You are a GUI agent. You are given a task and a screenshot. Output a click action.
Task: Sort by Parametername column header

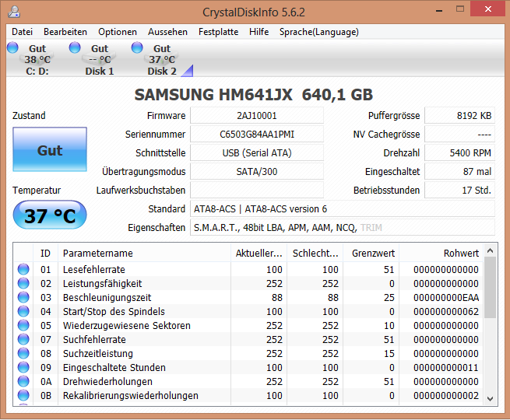click(x=144, y=253)
